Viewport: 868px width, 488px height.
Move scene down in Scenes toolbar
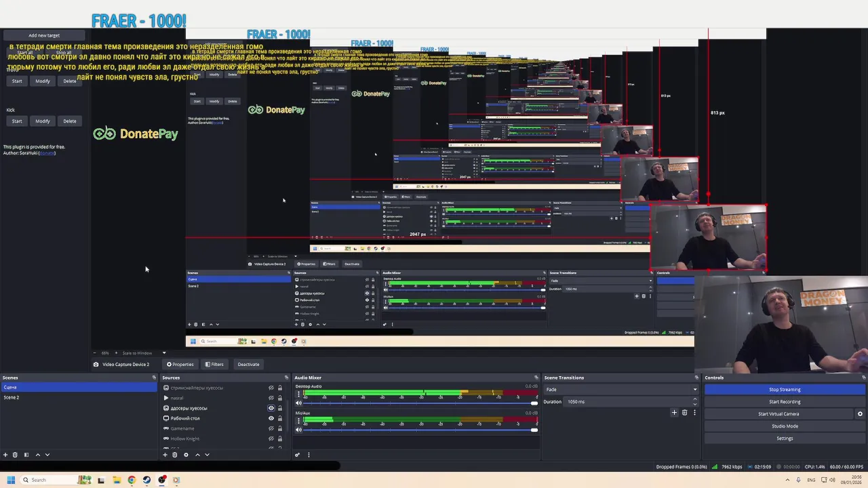click(47, 455)
